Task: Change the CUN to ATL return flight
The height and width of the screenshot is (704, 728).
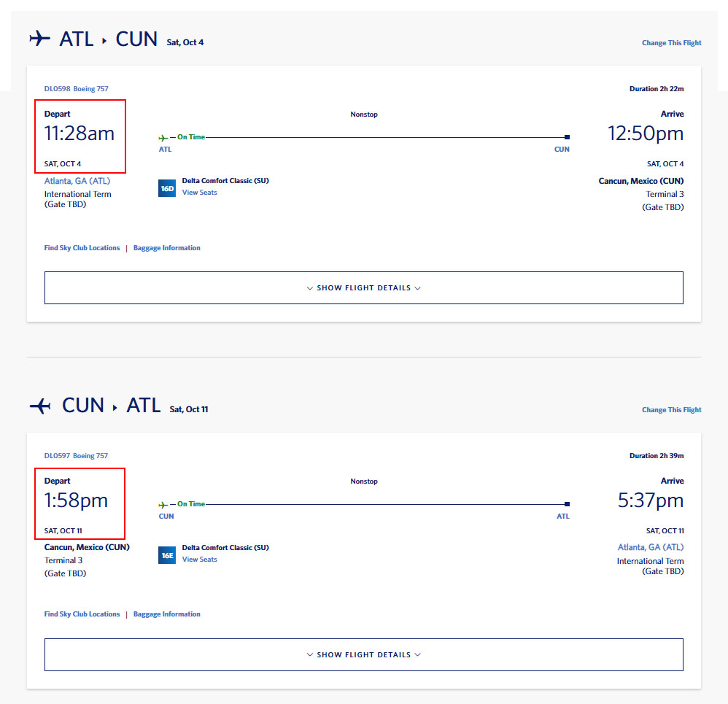Action: click(671, 410)
